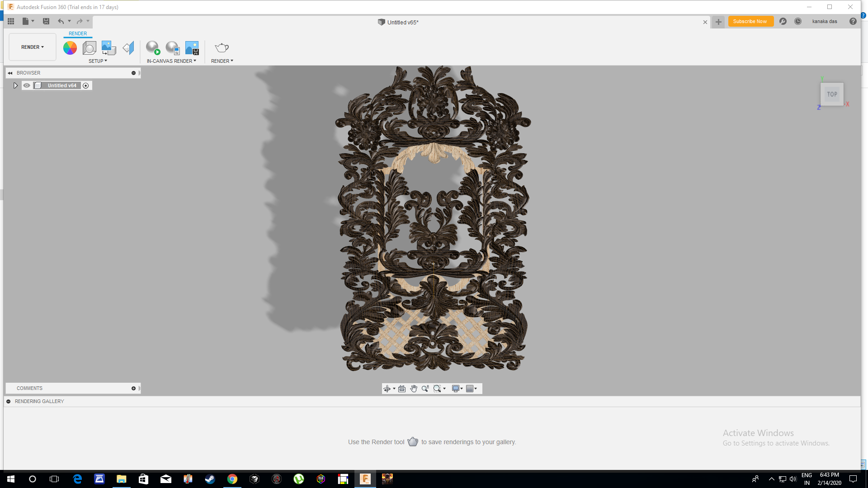Open the Appearance color wheel tool
868x488 pixels.
[70, 47]
